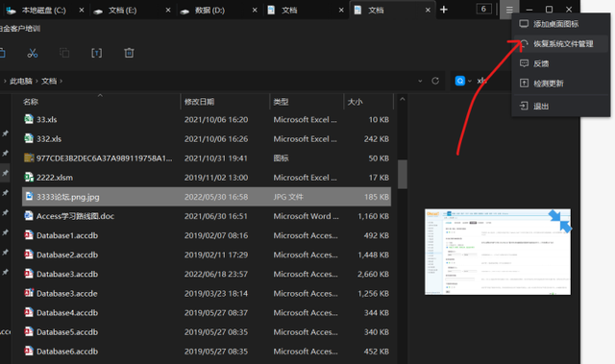Select file Database3.accdb
The height and width of the screenshot is (364, 615).
pos(207,274)
